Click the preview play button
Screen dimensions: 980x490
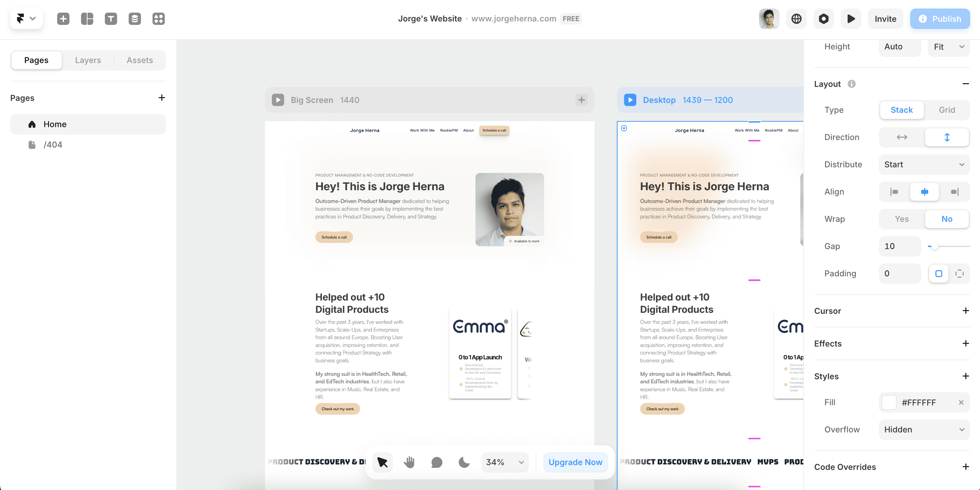tap(851, 18)
